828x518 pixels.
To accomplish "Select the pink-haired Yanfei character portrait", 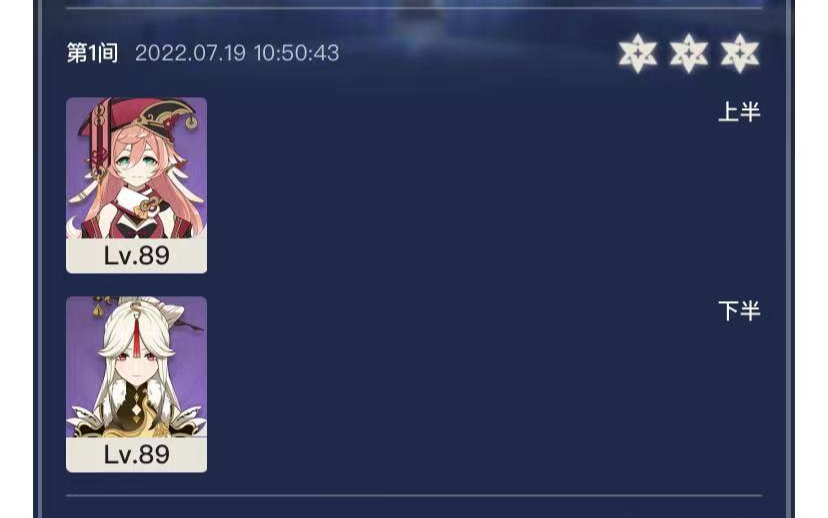I will [x=136, y=168].
